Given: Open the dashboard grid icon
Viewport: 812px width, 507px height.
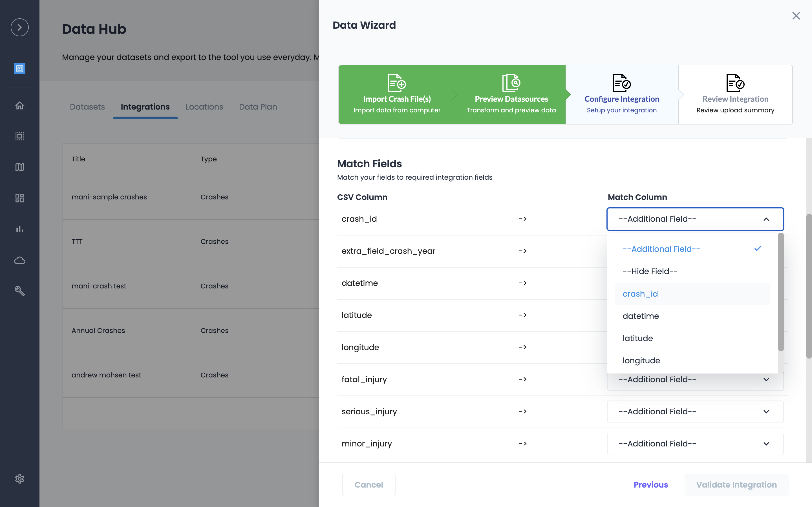Looking at the screenshot, I should [x=19, y=198].
